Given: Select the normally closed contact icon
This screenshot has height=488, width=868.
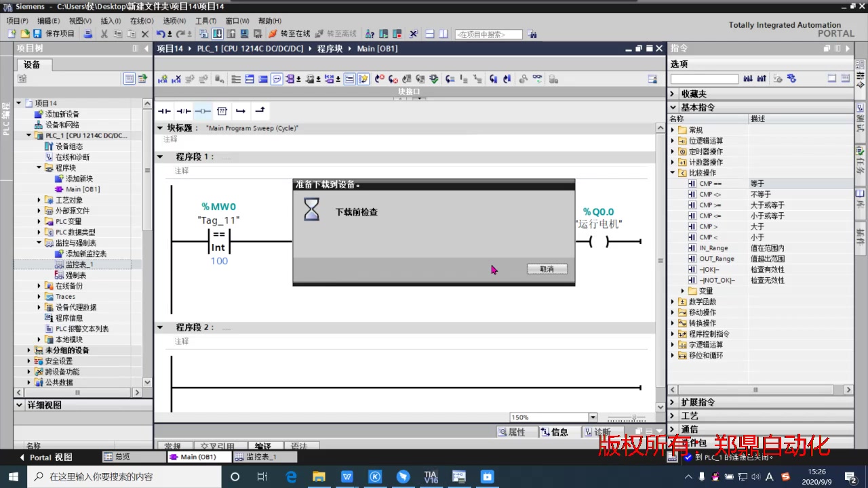Looking at the screenshot, I should click(184, 110).
